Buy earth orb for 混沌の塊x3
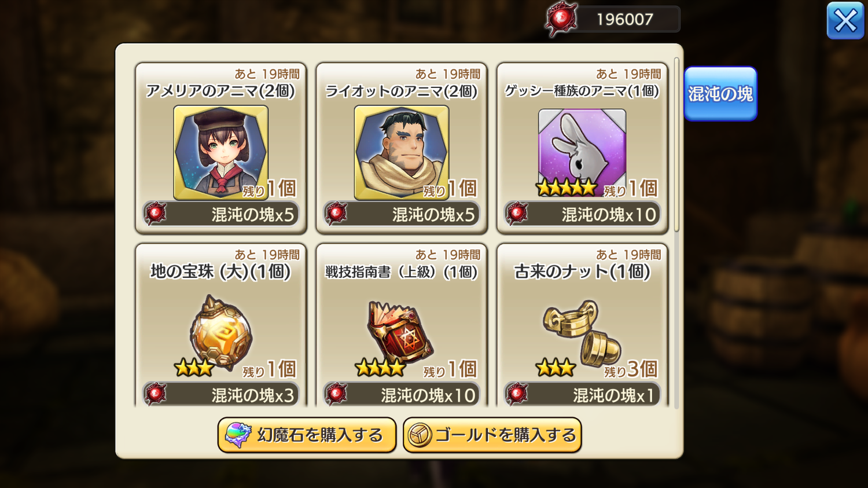 click(220, 395)
